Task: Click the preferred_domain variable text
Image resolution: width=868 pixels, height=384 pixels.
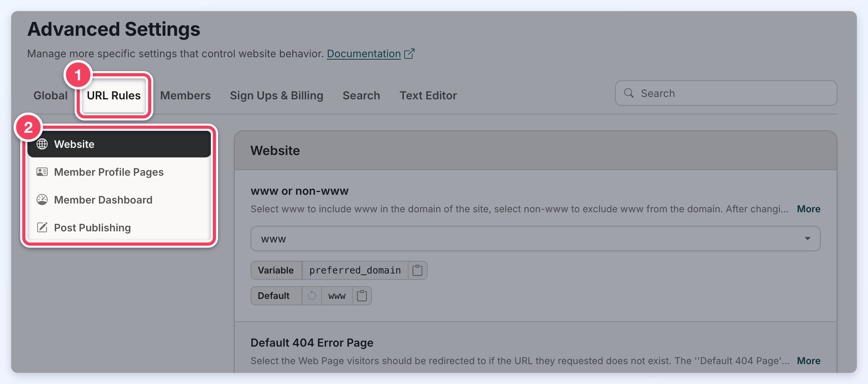Action: [x=355, y=270]
